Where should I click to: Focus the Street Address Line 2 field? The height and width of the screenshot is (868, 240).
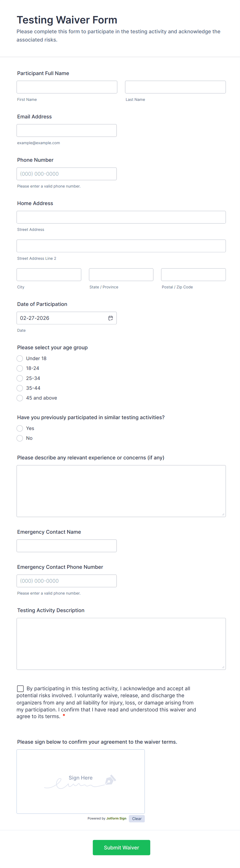121,246
